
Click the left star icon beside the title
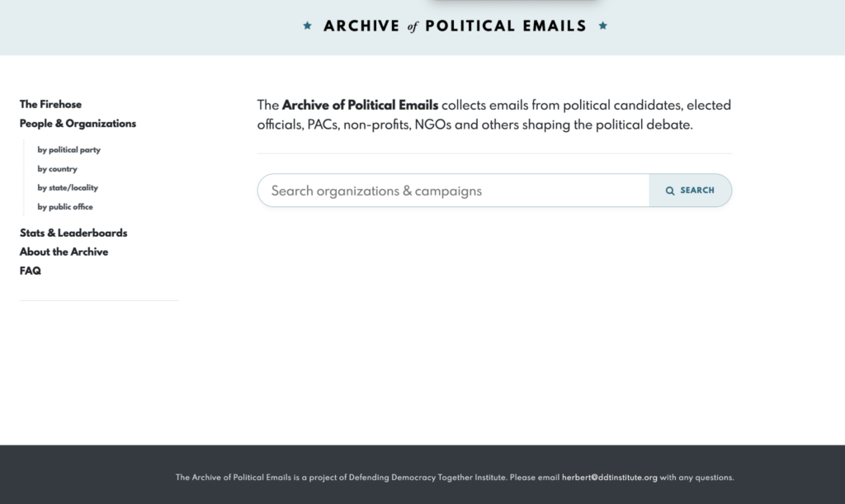tap(305, 26)
